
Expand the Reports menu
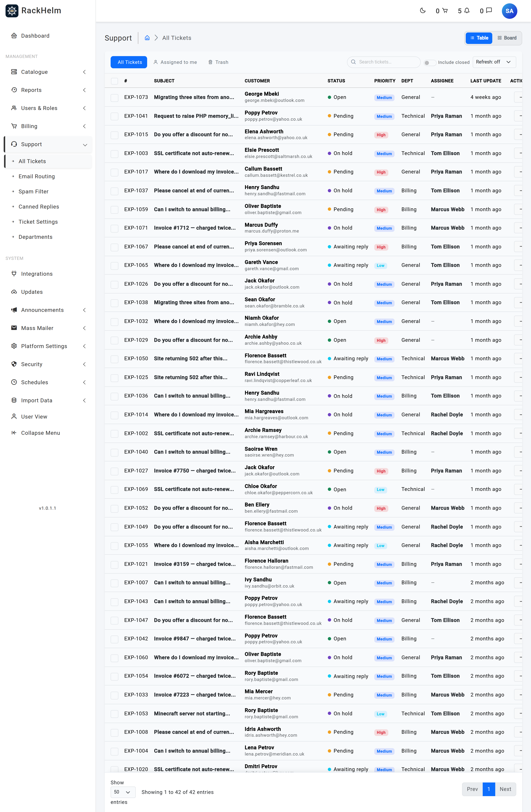(x=48, y=90)
